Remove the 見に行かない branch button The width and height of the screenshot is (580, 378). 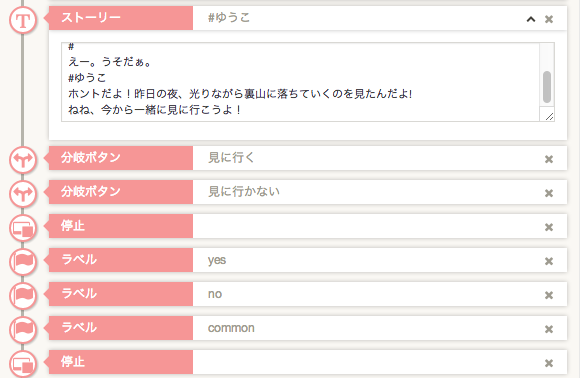click(x=549, y=193)
